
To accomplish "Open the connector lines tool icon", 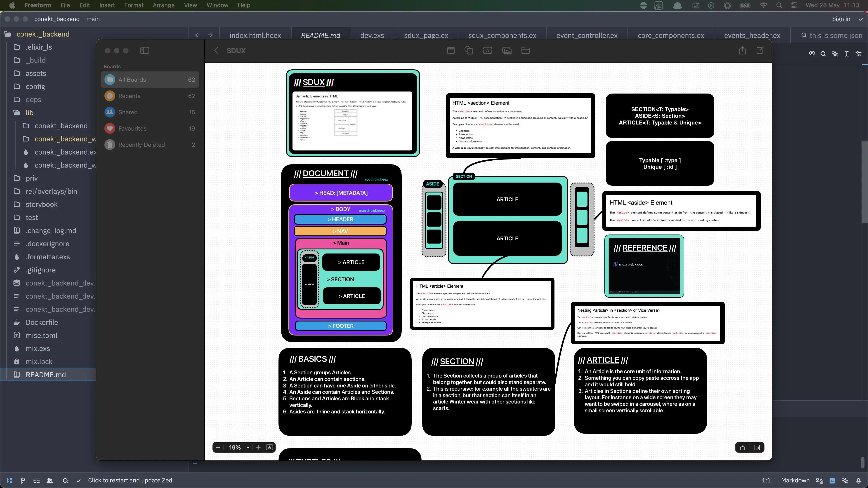I will (x=742, y=447).
